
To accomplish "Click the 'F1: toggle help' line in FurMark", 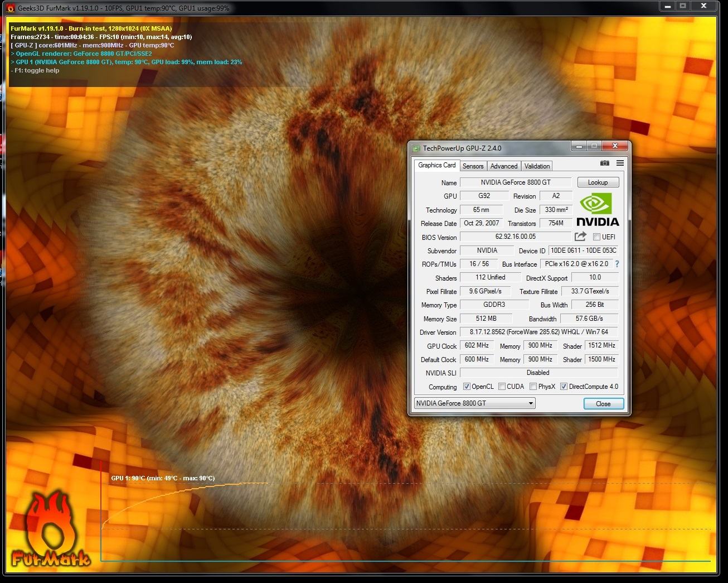I will (x=35, y=70).
